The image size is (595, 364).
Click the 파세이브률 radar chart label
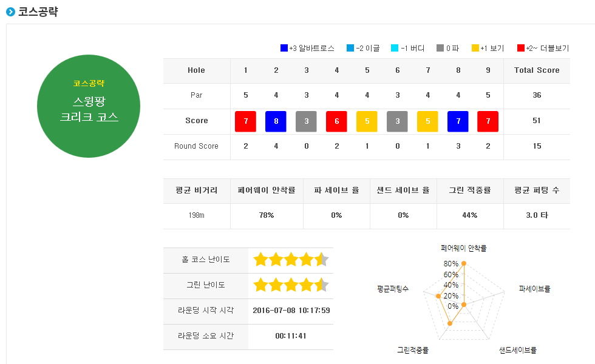point(534,289)
